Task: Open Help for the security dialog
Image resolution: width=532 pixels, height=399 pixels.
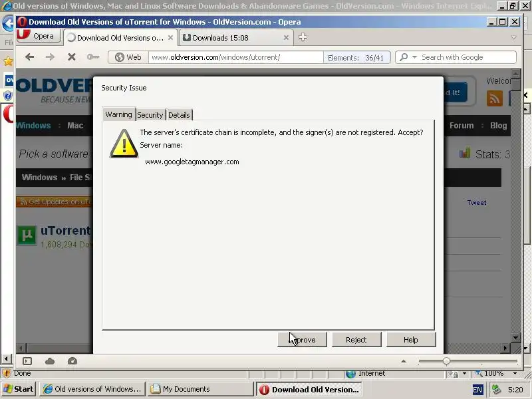Action: (x=411, y=340)
